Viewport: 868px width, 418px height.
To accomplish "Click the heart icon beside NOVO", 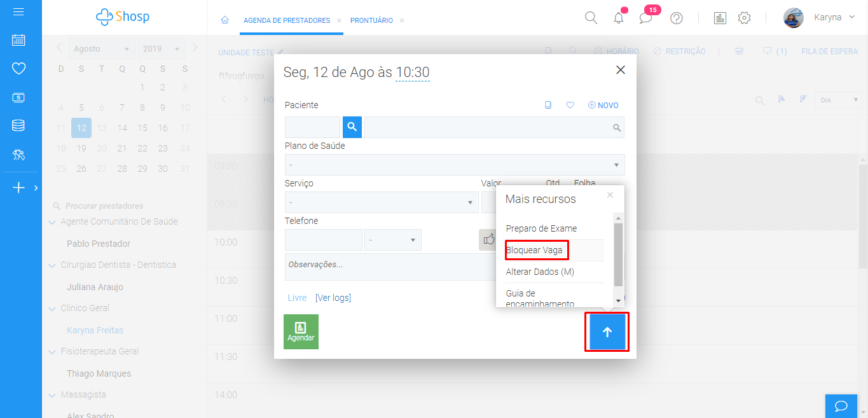I will [570, 105].
